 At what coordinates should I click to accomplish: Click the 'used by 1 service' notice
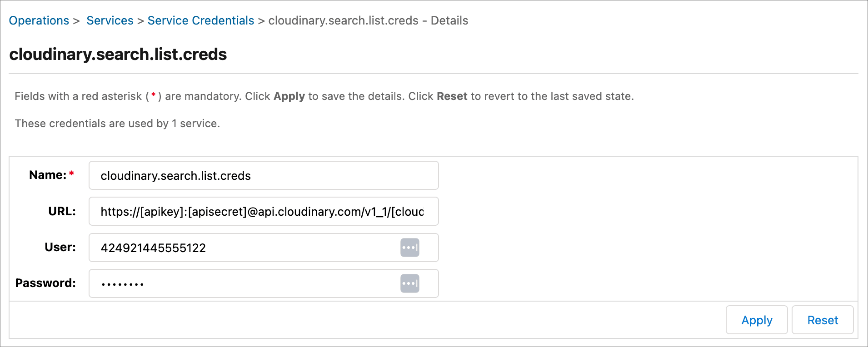click(117, 123)
